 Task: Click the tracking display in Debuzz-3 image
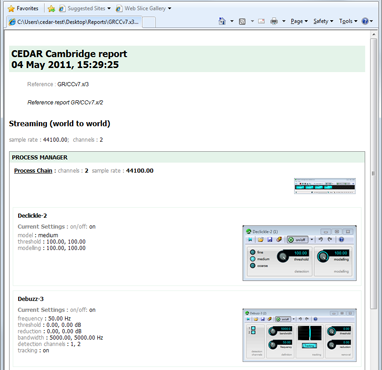point(310,333)
